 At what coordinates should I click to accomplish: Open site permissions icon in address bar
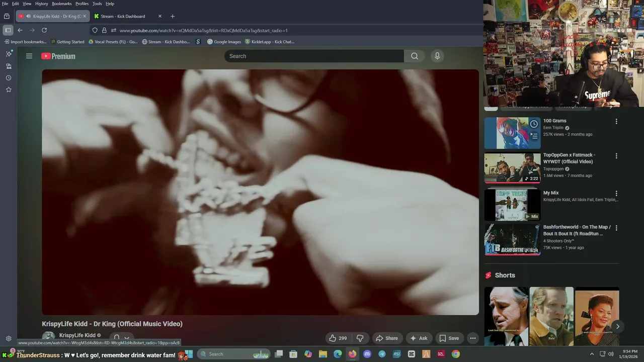click(114, 30)
